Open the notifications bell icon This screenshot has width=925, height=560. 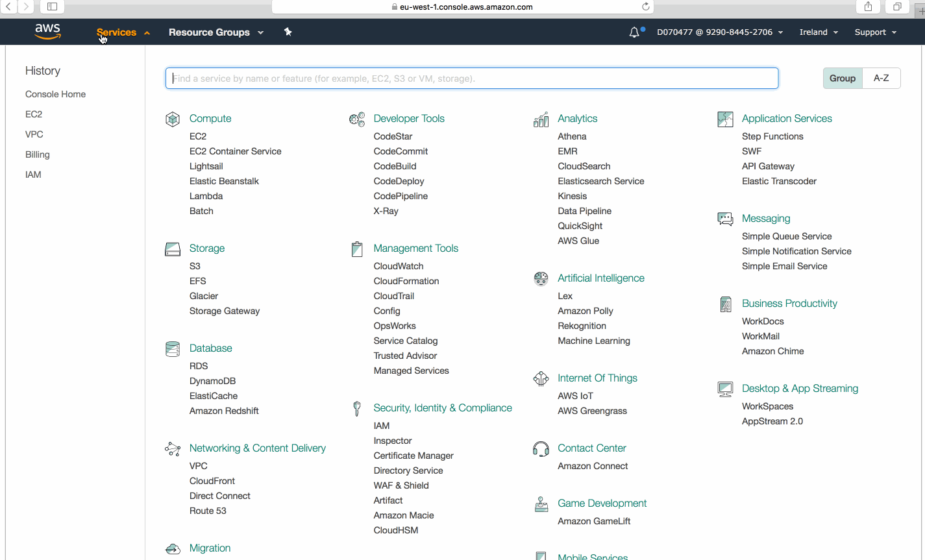[634, 32]
